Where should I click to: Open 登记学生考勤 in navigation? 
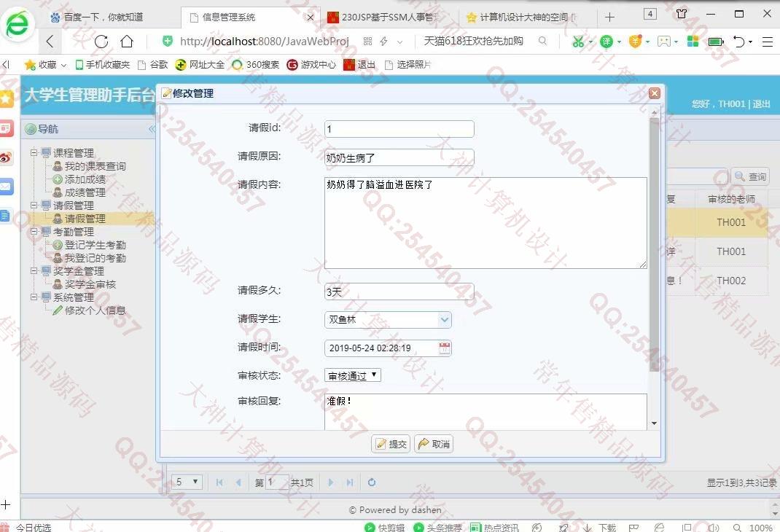point(95,245)
